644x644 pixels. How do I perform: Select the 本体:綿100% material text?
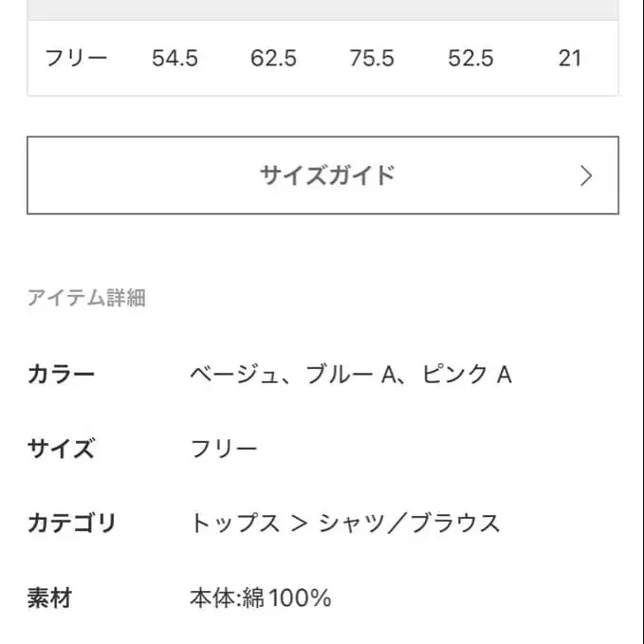click(260, 598)
